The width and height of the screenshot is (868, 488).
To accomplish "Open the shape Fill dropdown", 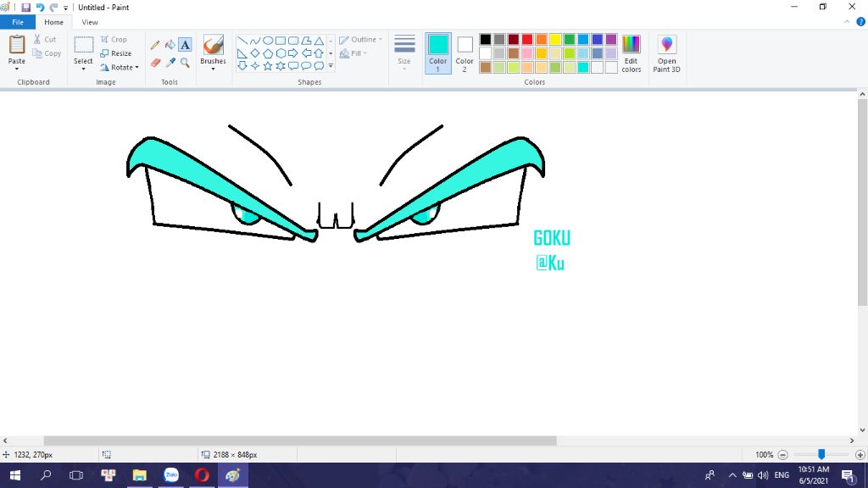I will click(353, 53).
